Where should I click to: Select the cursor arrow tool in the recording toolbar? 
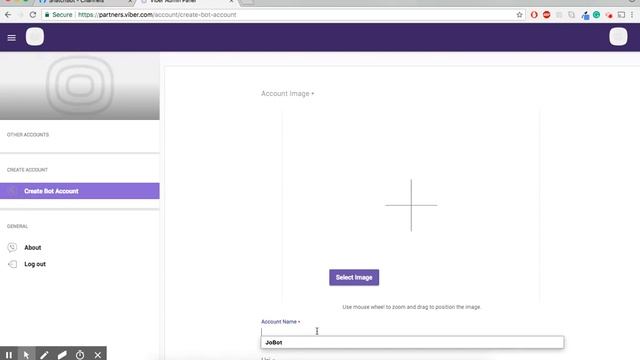(x=27, y=355)
